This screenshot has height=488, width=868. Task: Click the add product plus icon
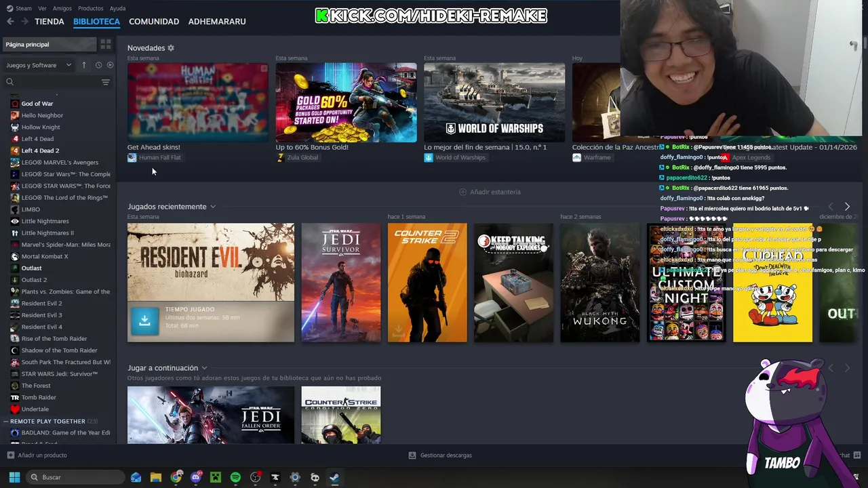click(10, 455)
